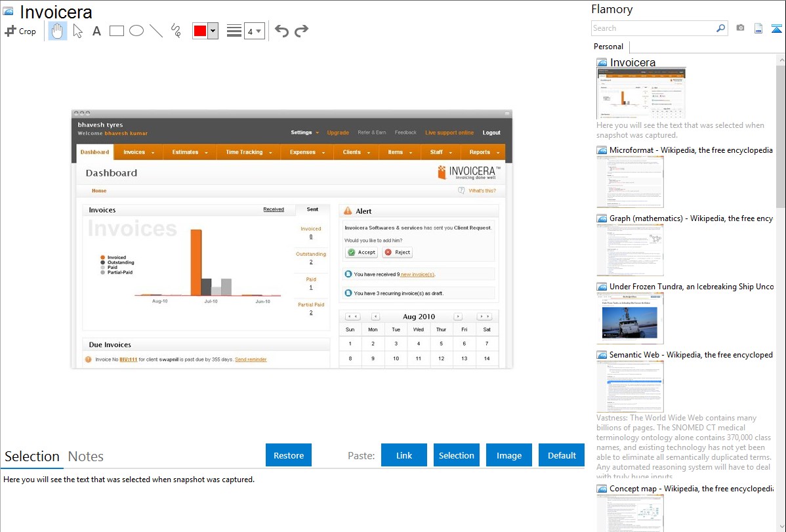
Task: Open the annotation color dropdown arrow
Action: (x=213, y=31)
